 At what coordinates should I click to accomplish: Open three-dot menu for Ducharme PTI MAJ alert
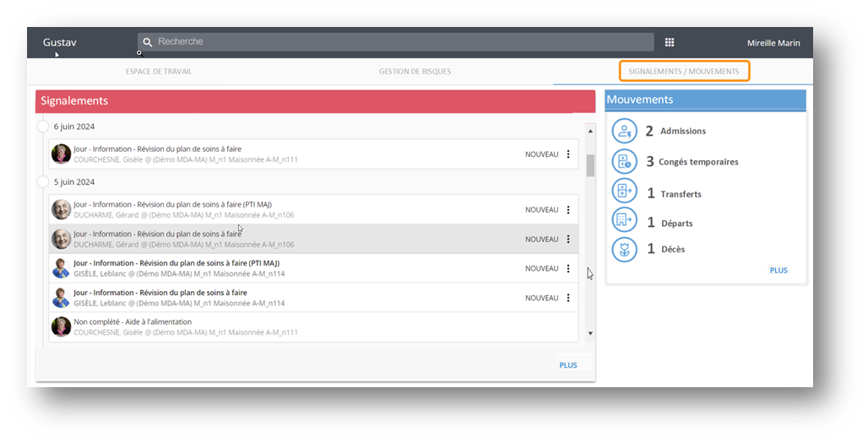click(x=568, y=210)
